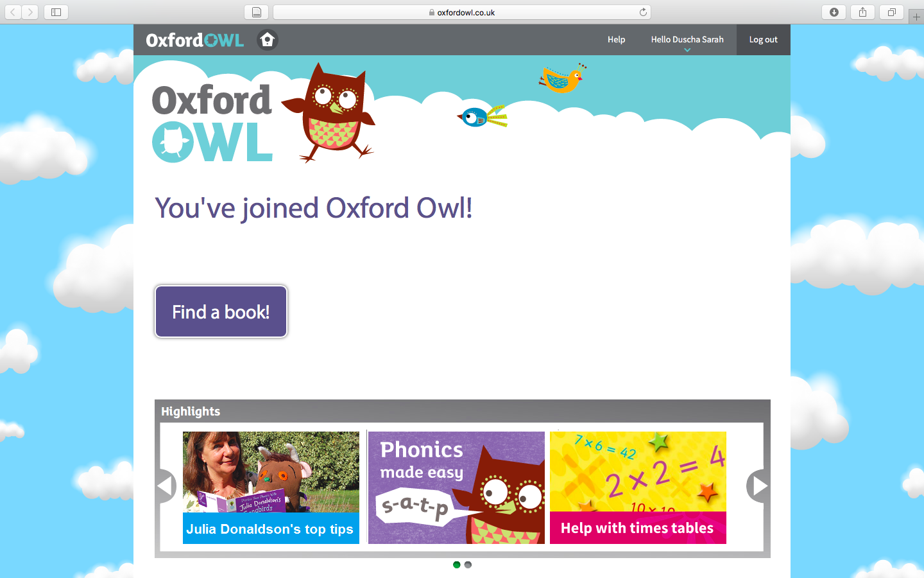Image resolution: width=924 pixels, height=578 pixels.
Task: Go forward using Safari's forward arrow
Action: tap(30, 12)
